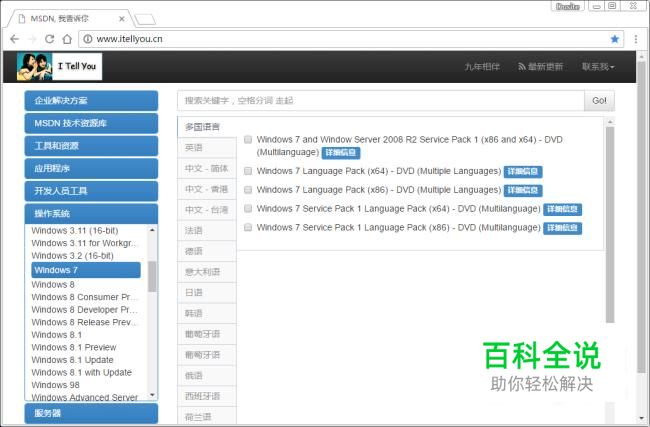The image size is (650, 427).
Task: Expand the 企业解决方案 category
Action: tap(91, 101)
